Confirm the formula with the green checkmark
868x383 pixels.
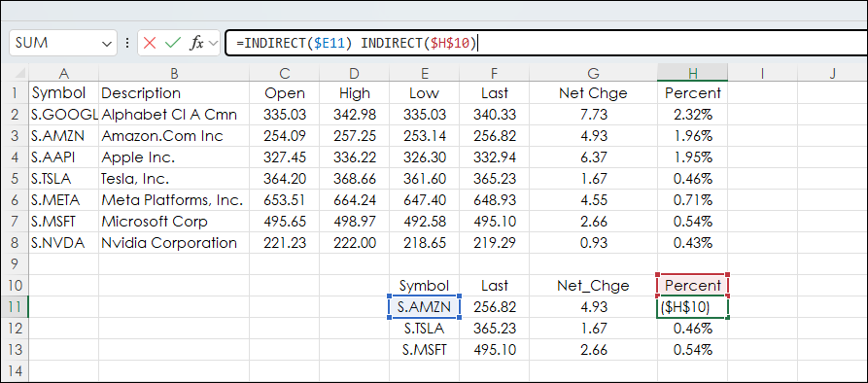tap(173, 43)
